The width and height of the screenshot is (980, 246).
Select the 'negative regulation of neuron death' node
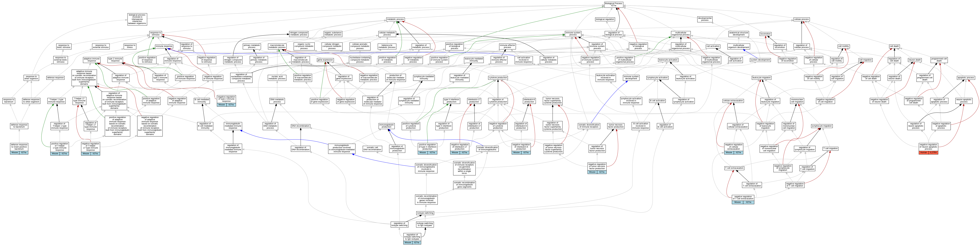click(880, 101)
